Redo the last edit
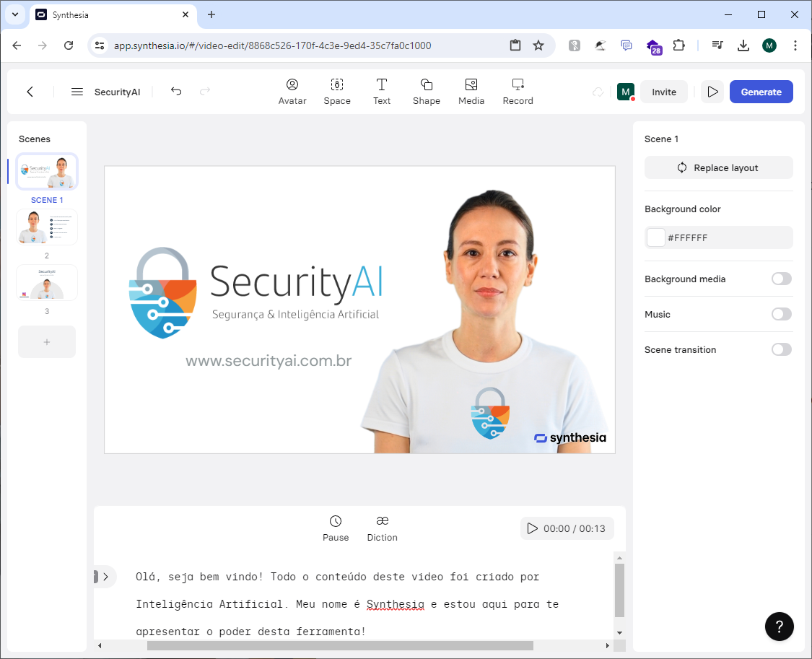 click(x=205, y=92)
